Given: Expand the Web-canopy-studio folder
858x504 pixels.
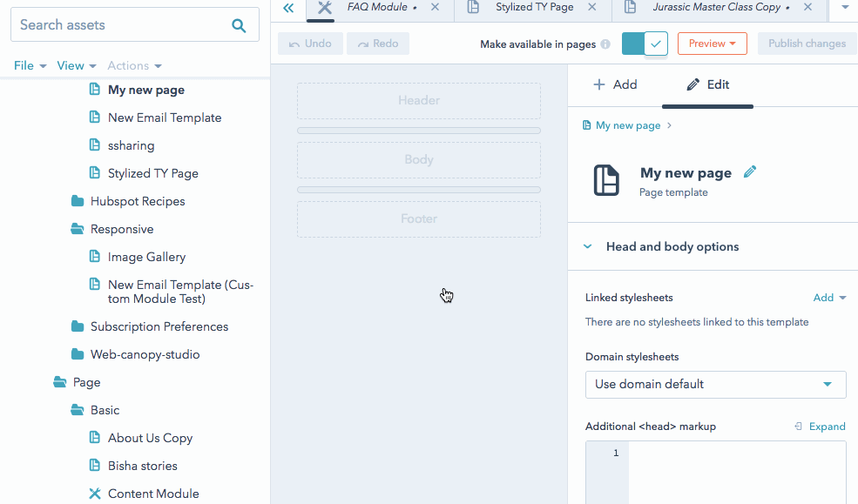Looking at the screenshot, I should [x=145, y=354].
